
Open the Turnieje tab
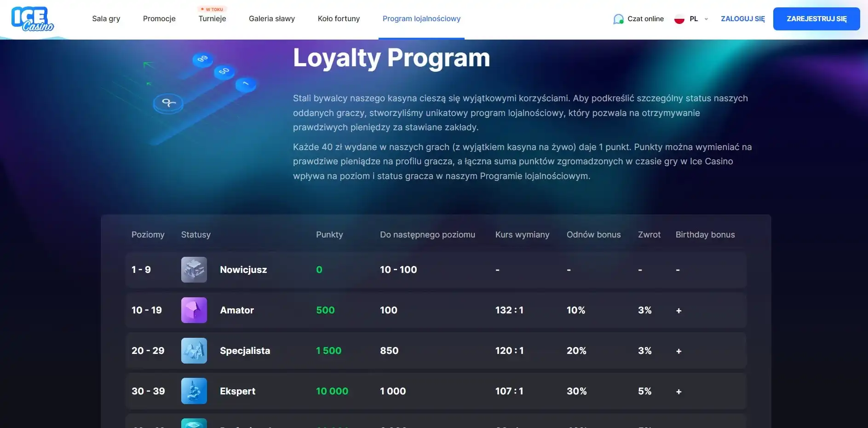pyautogui.click(x=212, y=19)
